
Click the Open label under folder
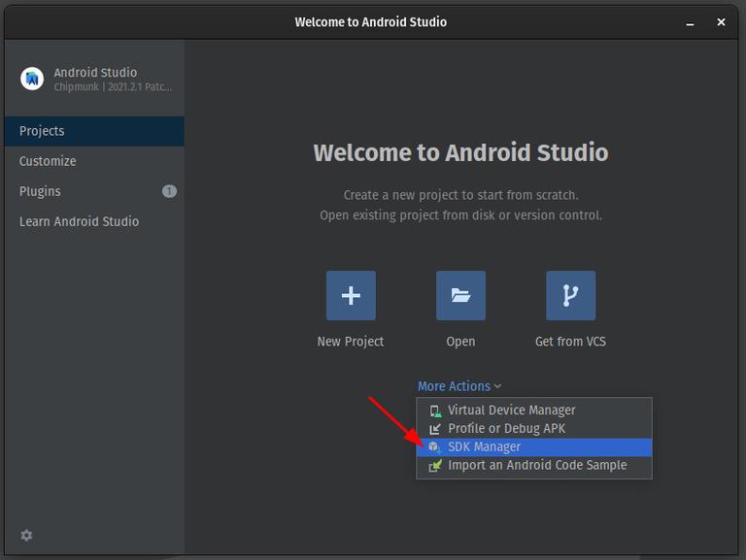pyautogui.click(x=460, y=342)
